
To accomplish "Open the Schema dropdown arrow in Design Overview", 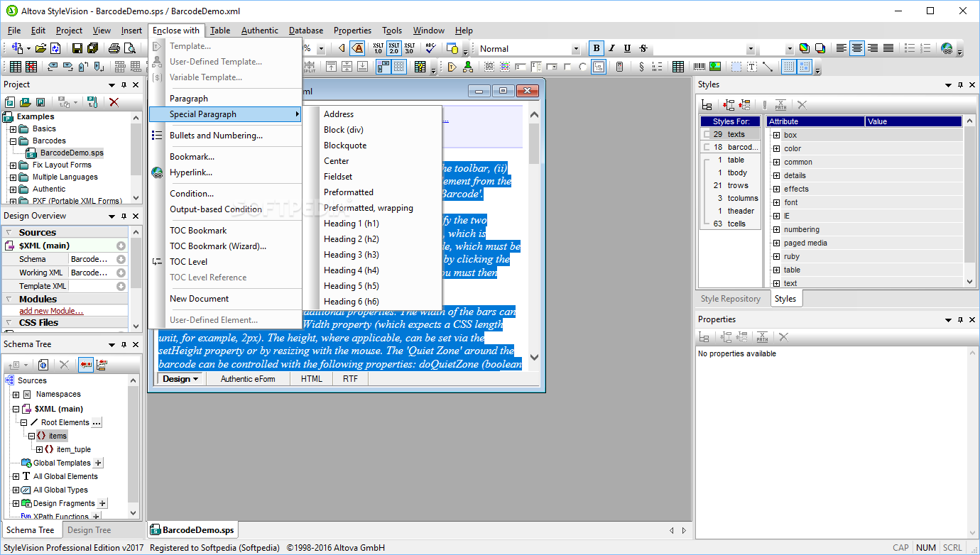I will click(x=121, y=260).
